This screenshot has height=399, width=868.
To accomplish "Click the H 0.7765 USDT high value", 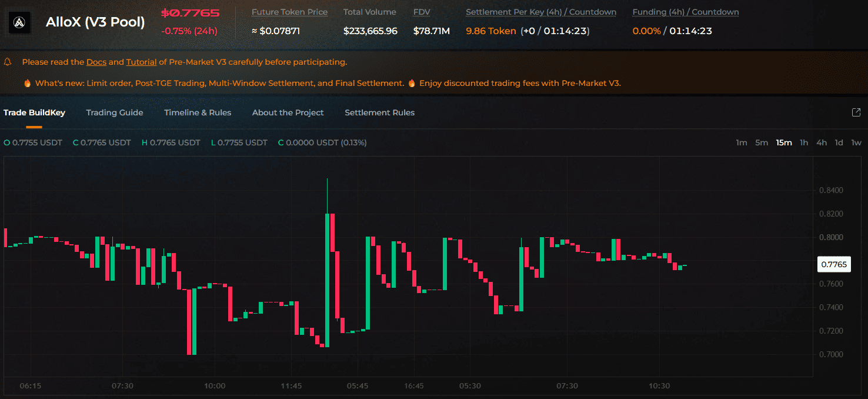I will tap(171, 142).
